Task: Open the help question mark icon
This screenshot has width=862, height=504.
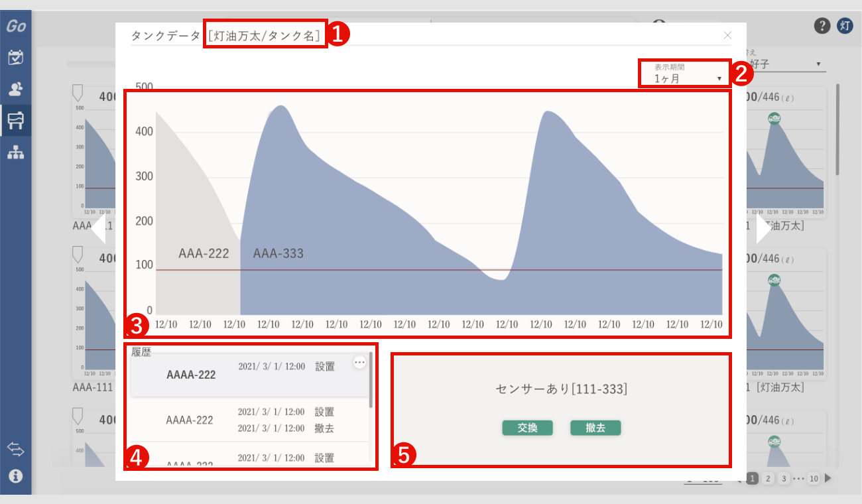Action: tap(822, 26)
